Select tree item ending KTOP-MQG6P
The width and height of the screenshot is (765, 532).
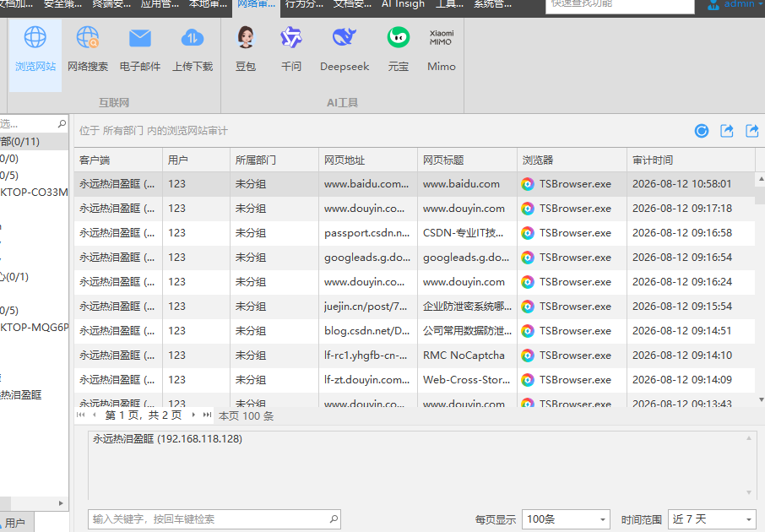(34, 327)
